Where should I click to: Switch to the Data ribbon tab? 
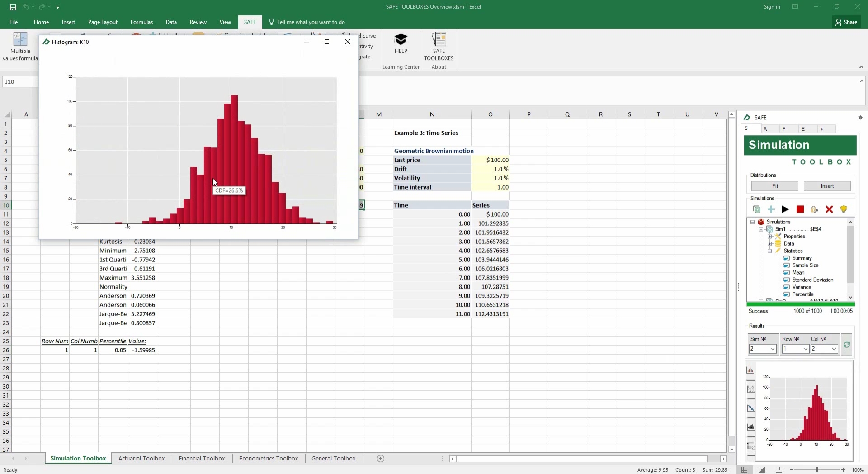171,22
